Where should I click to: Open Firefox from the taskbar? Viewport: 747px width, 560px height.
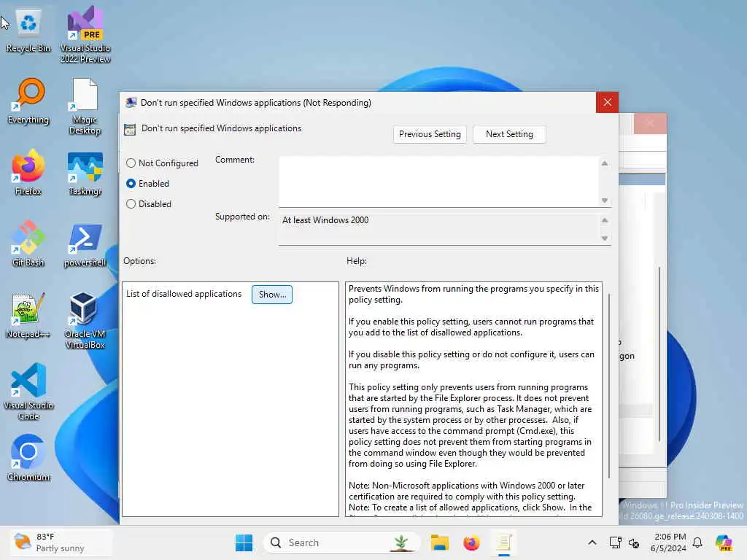471,542
